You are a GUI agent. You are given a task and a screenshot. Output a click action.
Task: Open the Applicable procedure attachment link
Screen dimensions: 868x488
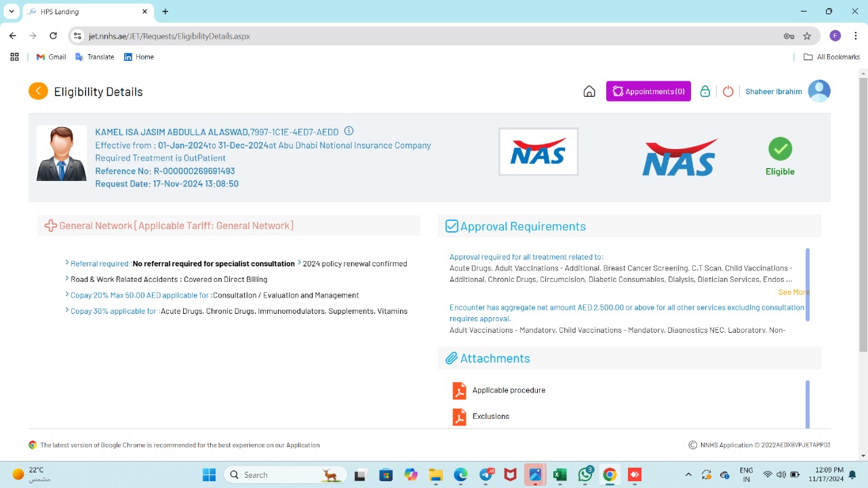tap(509, 390)
